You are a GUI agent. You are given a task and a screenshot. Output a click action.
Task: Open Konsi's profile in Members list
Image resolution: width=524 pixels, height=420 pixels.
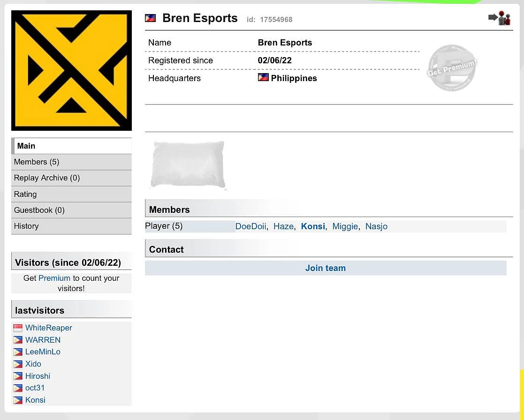point(313,226)
